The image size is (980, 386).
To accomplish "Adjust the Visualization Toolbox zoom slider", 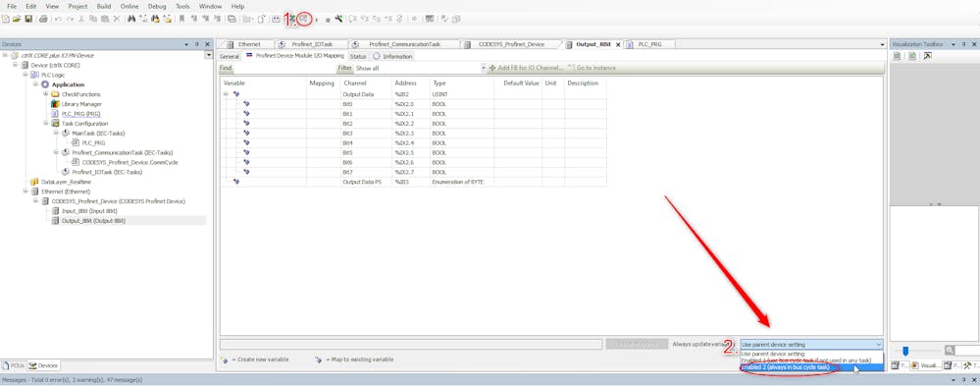I will (905, 351).
